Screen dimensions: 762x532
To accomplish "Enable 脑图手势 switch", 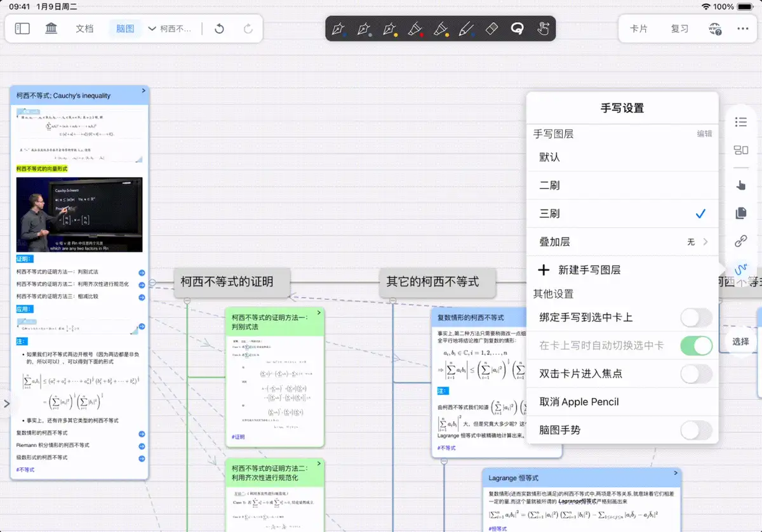I will click(x=696, y=430).
